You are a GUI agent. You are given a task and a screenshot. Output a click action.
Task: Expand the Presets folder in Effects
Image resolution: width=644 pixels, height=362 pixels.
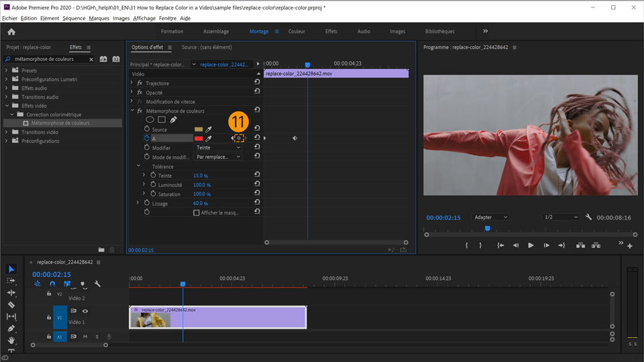click(x=7, y=70)
